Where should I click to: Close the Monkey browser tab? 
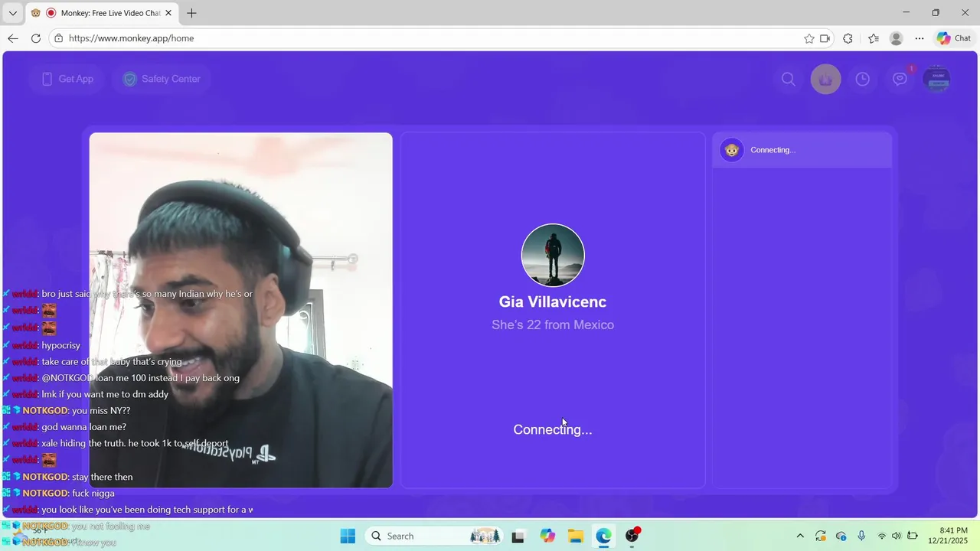(168, 13)
